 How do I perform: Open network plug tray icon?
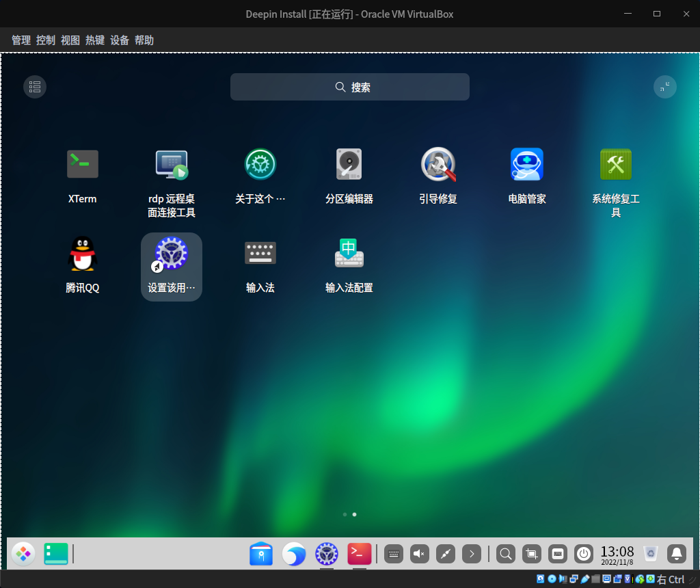click(x=446, y=554)
